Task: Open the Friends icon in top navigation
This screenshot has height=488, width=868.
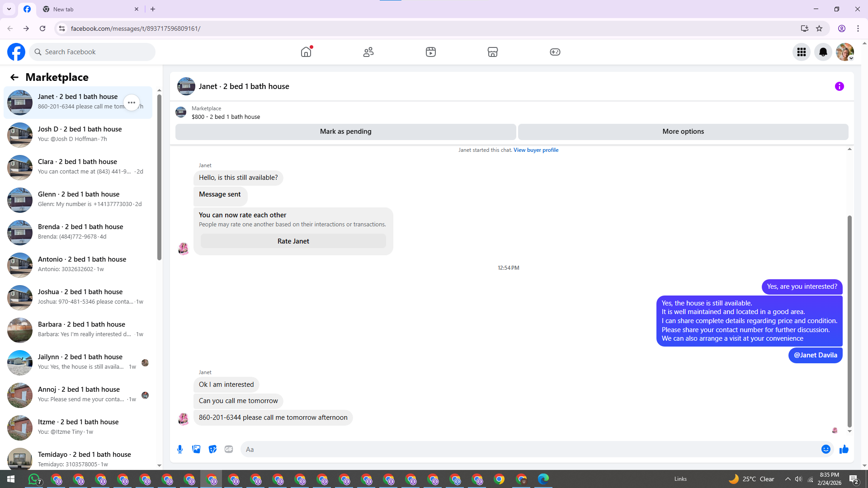Action: (x=368, y=52)
